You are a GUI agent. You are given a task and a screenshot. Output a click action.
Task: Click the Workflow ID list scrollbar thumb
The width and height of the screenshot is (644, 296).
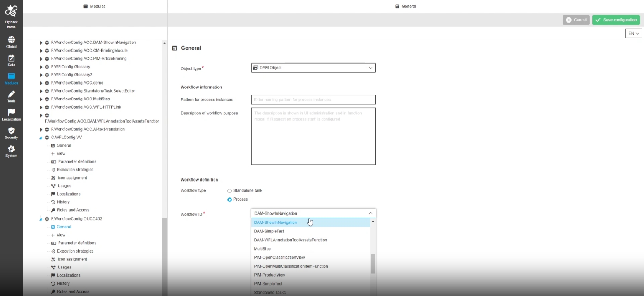[x=373, y=264]
